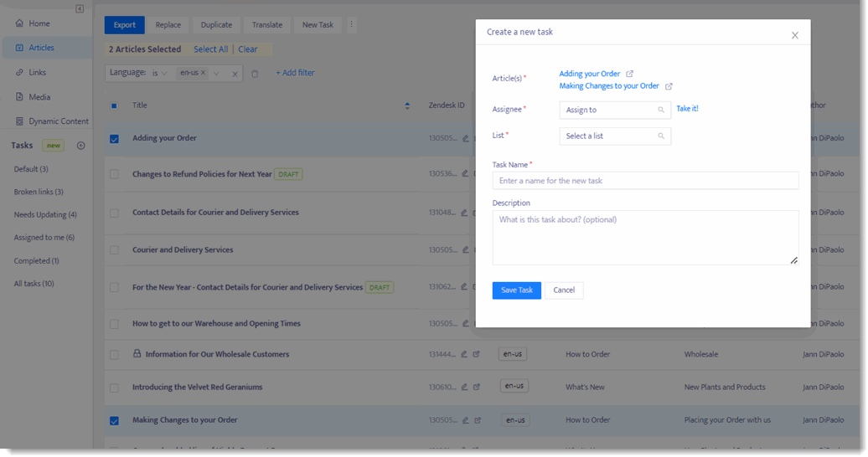The image size is (868, 457).
Task: Clear the Language filter with X
Action: (x=235, y=74)
